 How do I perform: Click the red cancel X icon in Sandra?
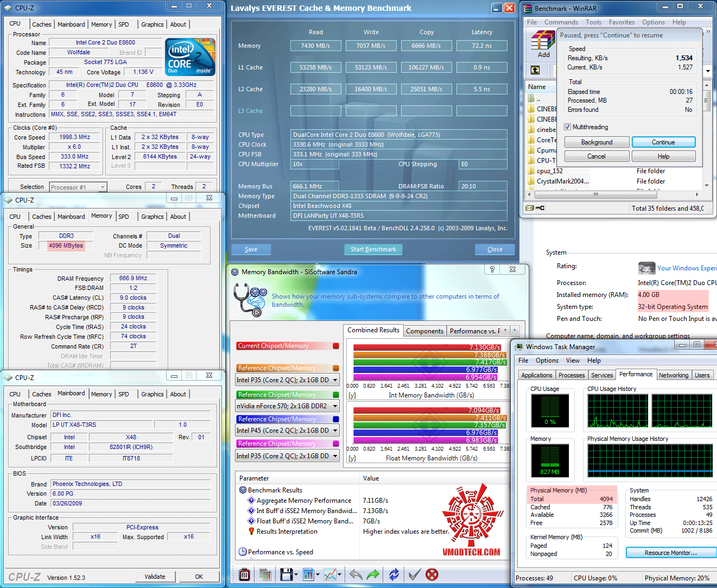[x=432, y=574]
